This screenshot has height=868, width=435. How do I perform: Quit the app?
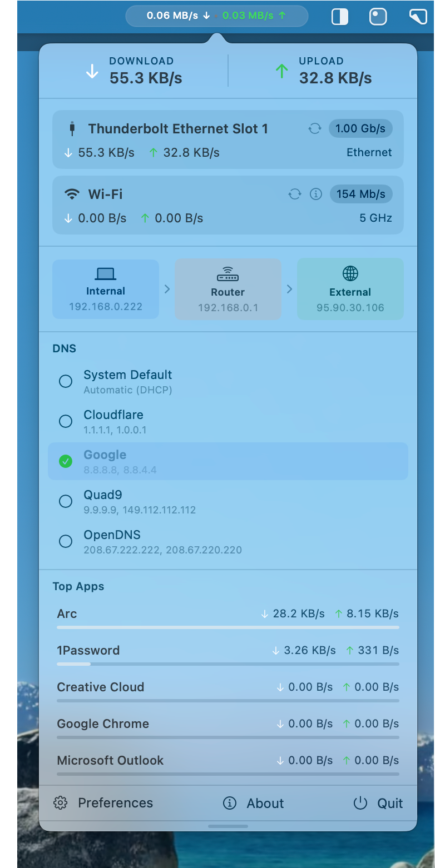click(x=378, y=803)
